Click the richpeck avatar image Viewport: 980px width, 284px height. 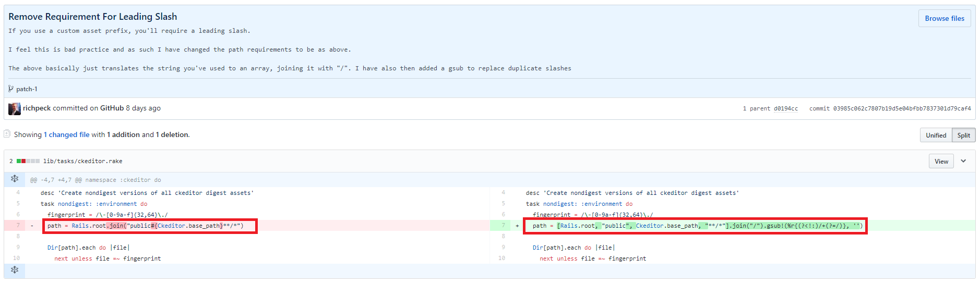click(x=15, y=108)
